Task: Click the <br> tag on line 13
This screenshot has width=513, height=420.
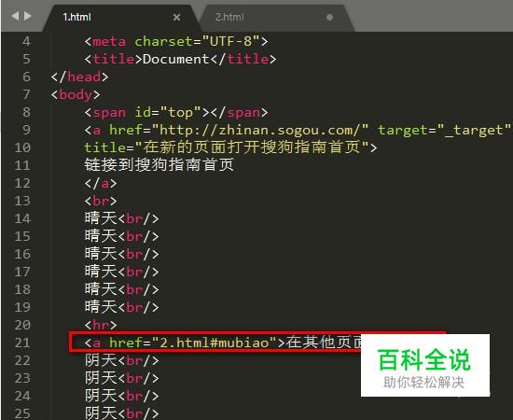Action: click(x=101, y=201)
